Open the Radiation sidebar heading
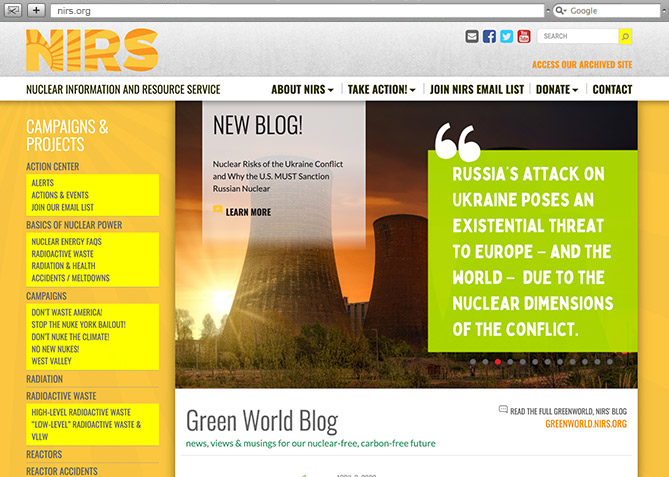Viewport: 669px width, 477px height. (44, 379)
